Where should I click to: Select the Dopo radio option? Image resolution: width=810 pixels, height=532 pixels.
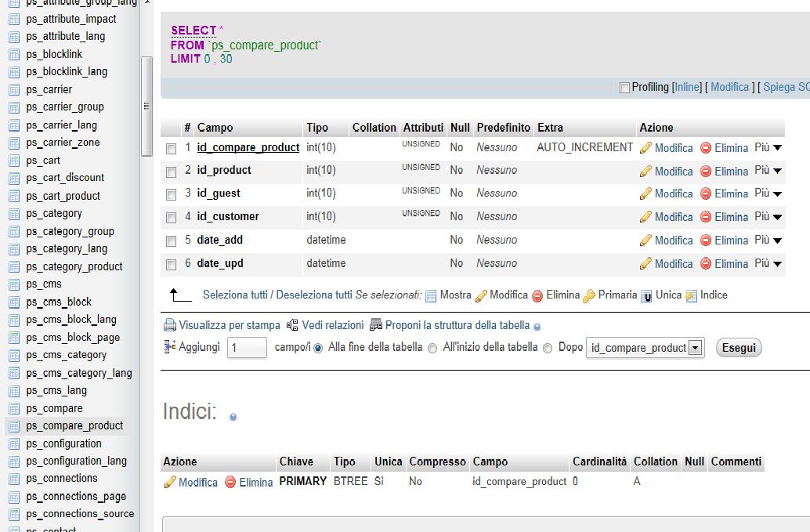(548, 348)
